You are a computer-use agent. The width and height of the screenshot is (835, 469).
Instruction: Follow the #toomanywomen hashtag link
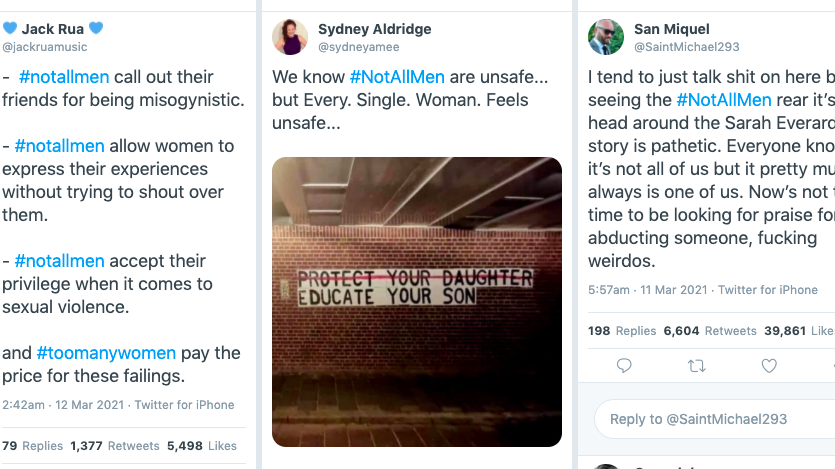[106, 353]
